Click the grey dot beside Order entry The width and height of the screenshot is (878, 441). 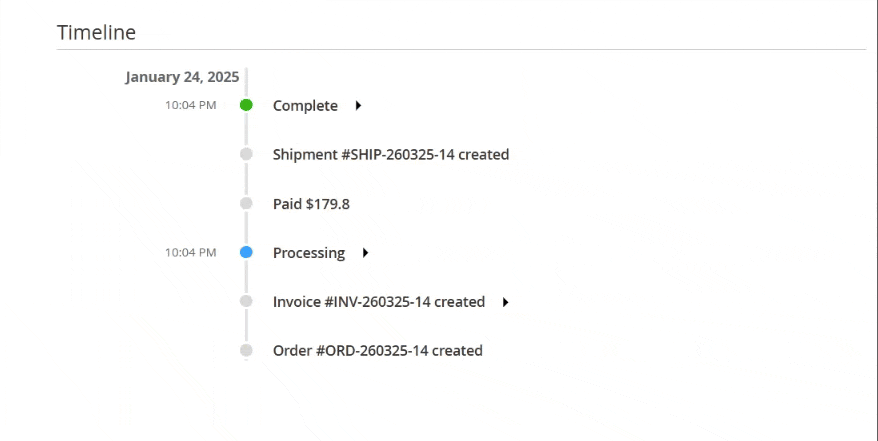(246, 350)
